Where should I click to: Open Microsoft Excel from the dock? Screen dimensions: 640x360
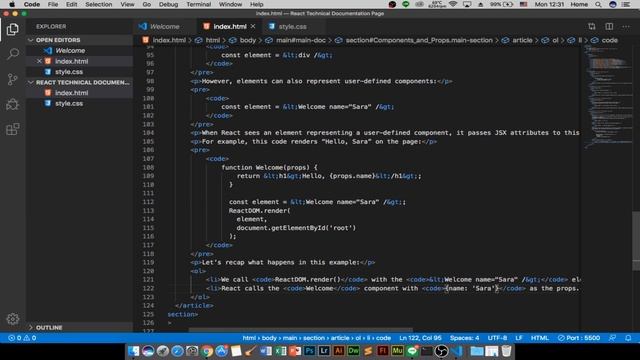(x=280, y=351)
